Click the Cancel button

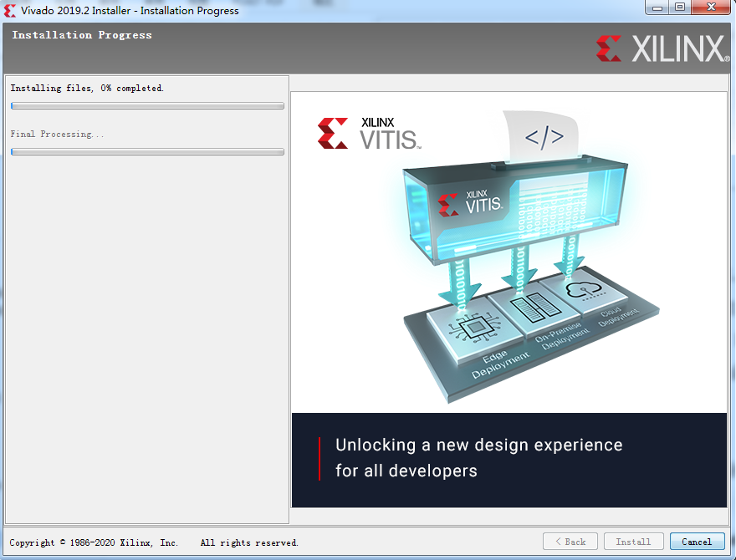(x=697, y=542)
